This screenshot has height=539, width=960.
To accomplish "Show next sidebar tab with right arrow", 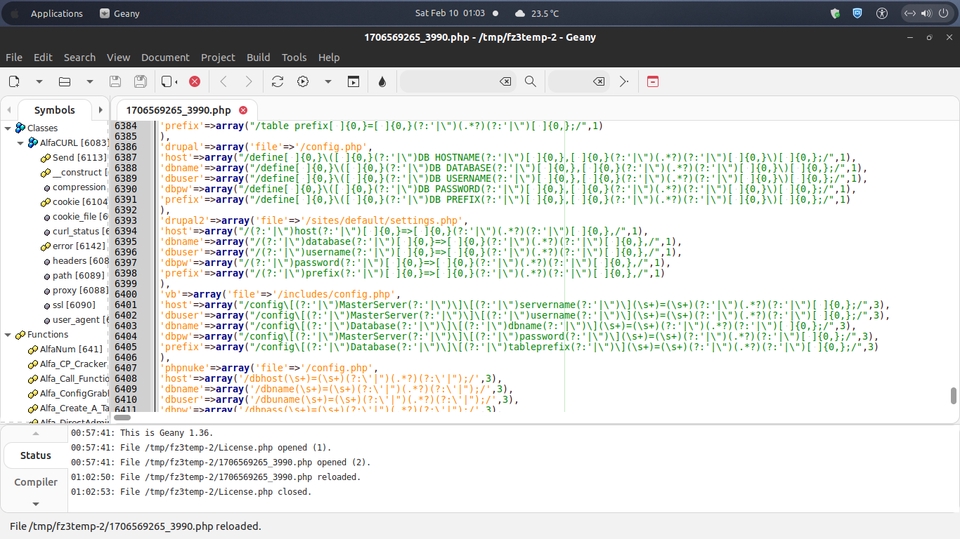I will (100, 110).
